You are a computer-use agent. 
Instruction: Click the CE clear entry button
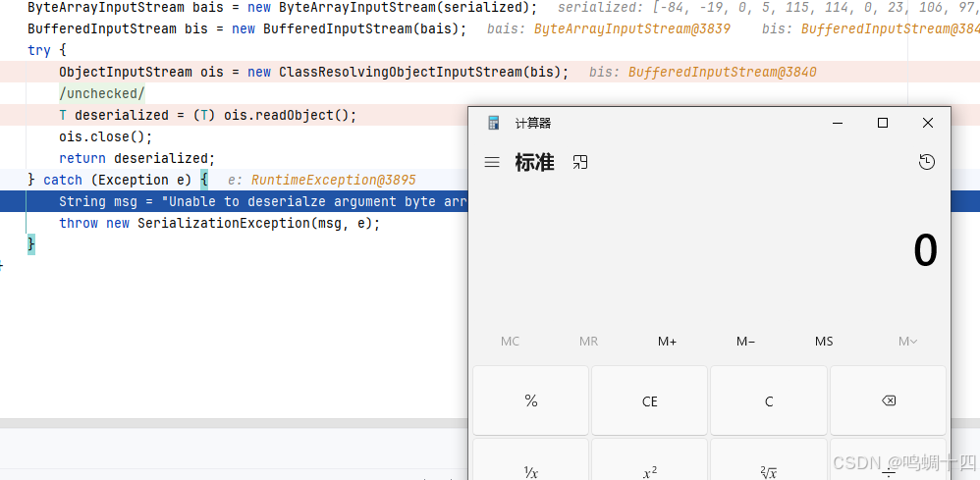pyautogui.click(x=649, y=400)
